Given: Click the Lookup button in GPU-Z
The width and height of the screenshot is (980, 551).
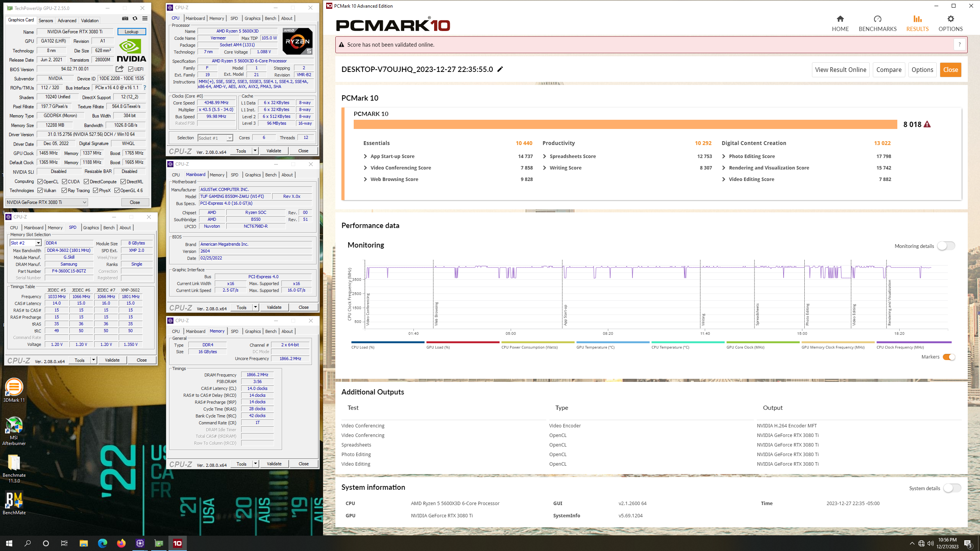Looking at the screenshot, I should point(131,32).
